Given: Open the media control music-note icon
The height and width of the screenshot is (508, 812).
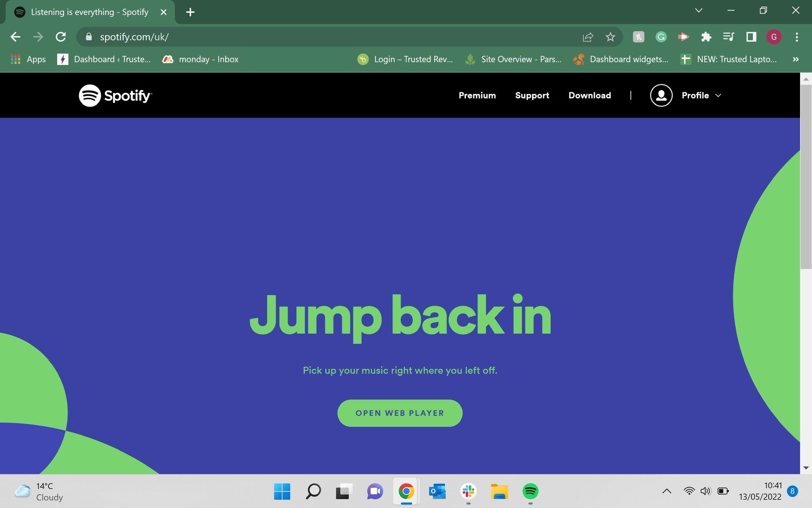Looking at the screenshot, I should point(728,37).
